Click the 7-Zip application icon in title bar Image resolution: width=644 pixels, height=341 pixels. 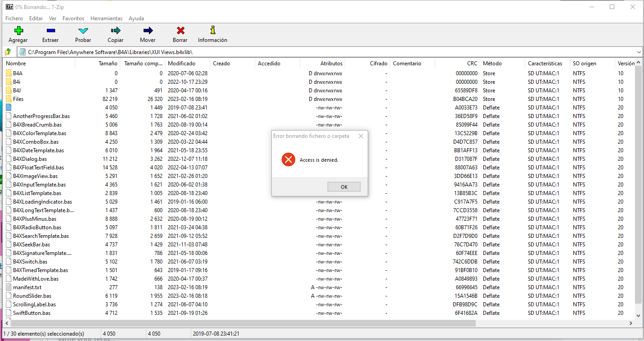(9, 7)
